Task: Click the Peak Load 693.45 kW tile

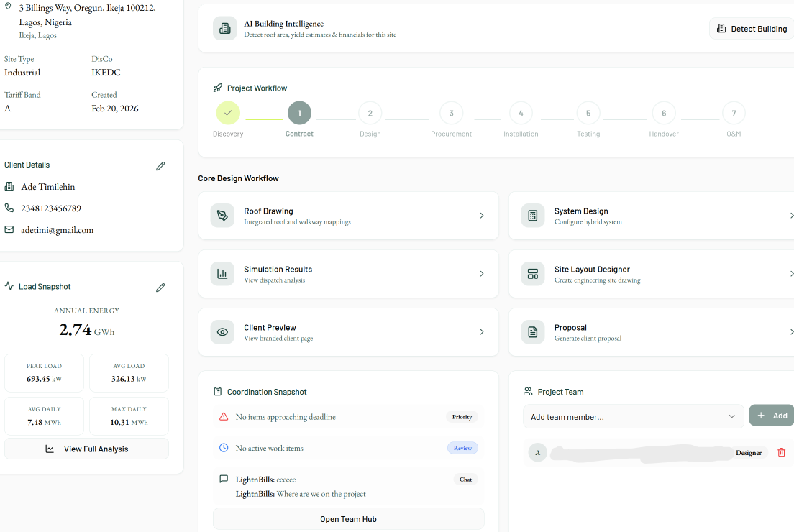Action: 44,373
